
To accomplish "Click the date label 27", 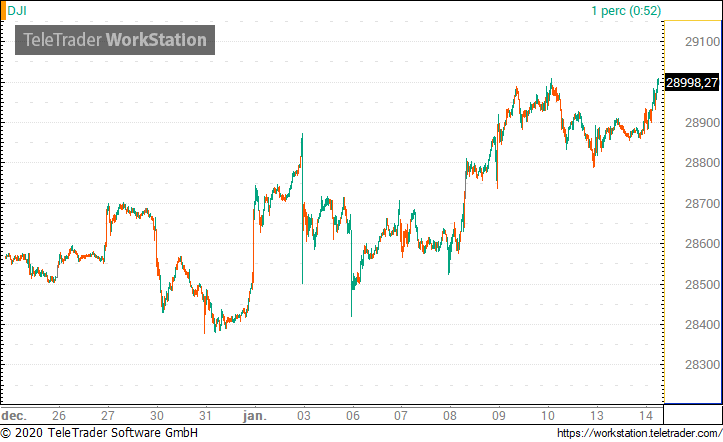I will 107,416.
